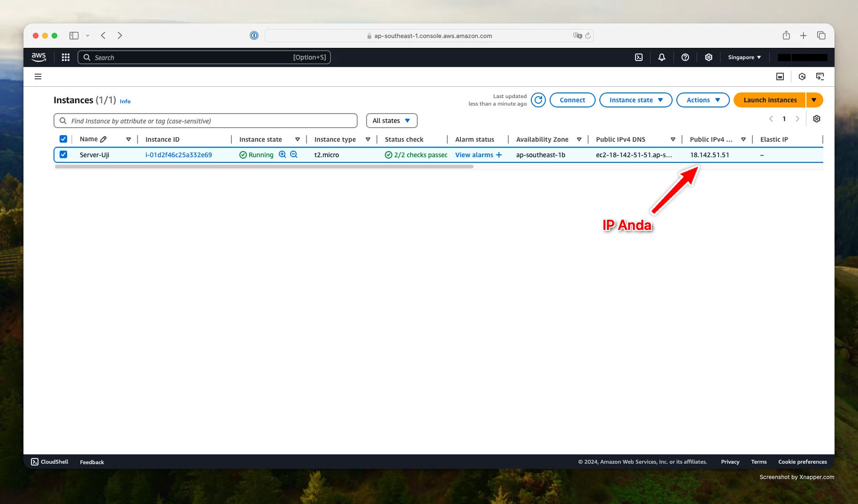Go forward in Safari browser
The height and width of the screenshot is (504, 858).
point(120,36)
